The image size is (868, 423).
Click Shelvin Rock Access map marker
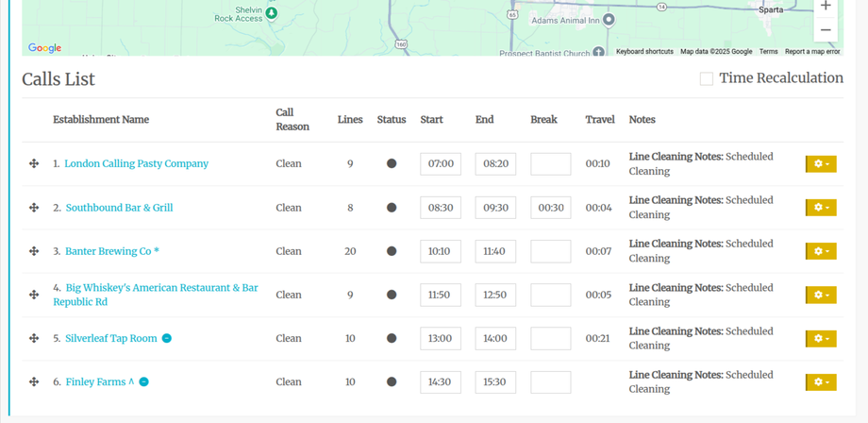[272, 12]
